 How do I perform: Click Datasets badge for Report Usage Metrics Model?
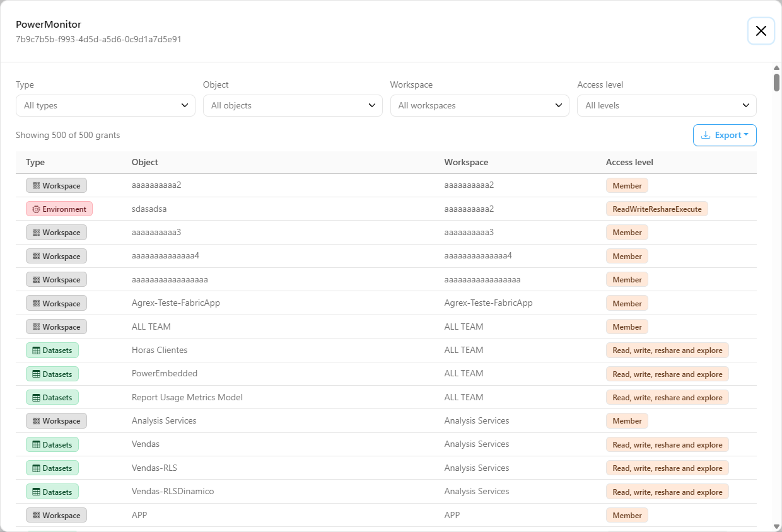(x=52, y=397)
